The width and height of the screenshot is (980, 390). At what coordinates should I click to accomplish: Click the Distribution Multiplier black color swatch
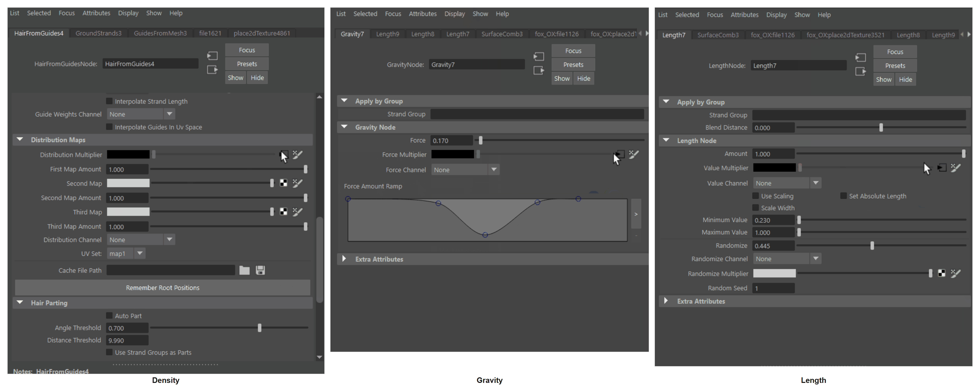point(128,154)
